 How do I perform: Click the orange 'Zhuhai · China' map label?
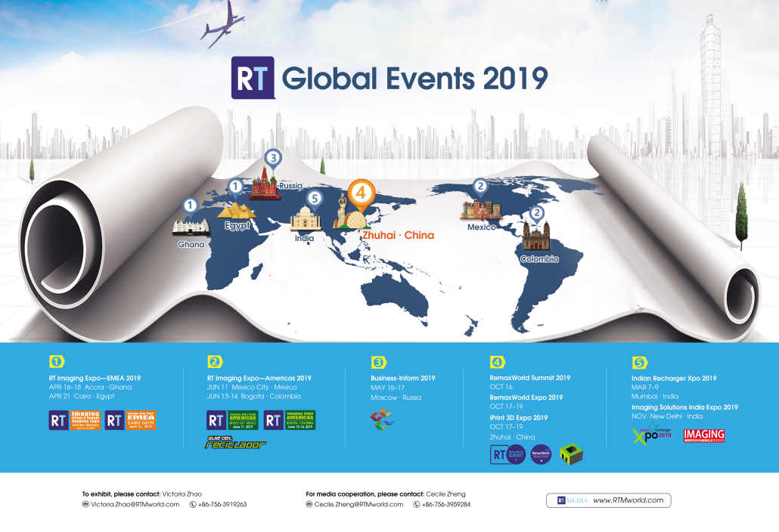(x=398, y=235)
